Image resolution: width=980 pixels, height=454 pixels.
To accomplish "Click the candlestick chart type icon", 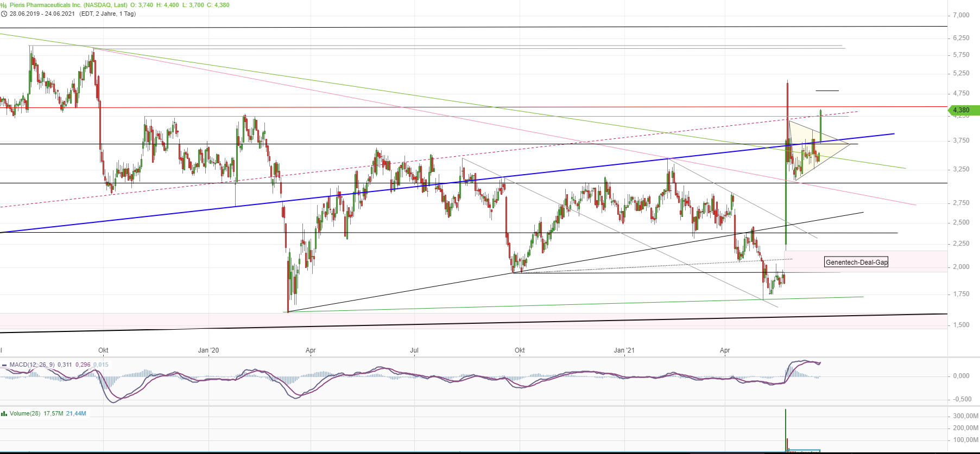I will click(x=4, y=5).
